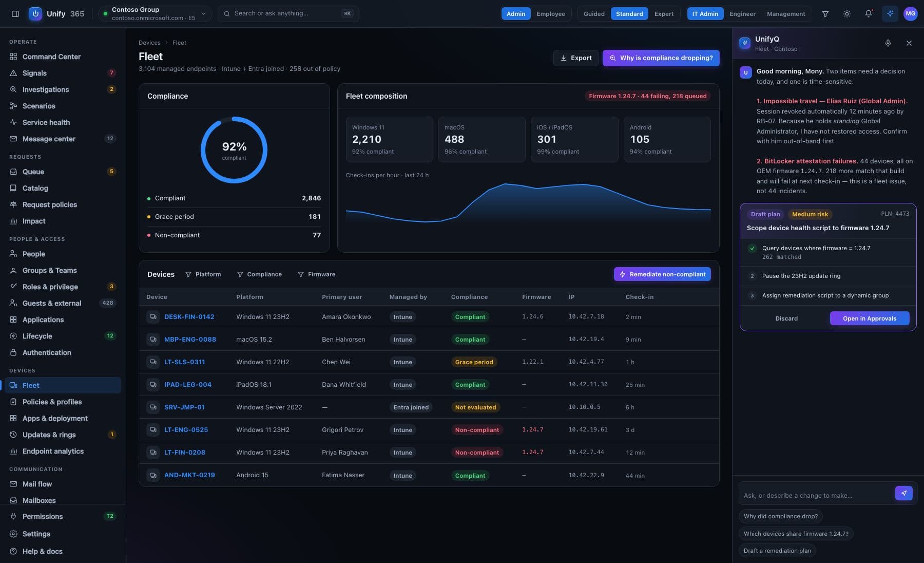Select suggestion Why did compliance drop?

tap(781, 516)
